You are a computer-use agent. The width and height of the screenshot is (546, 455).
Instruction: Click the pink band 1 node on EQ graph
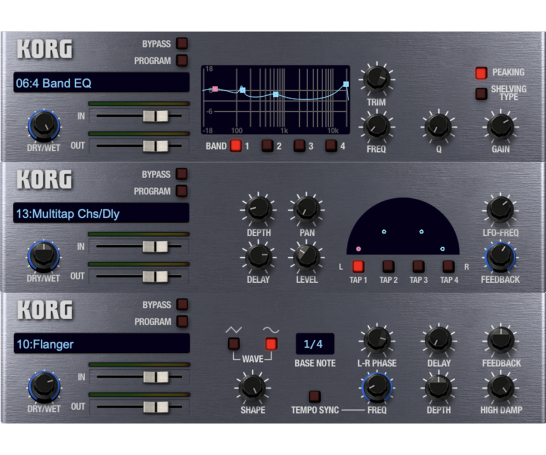tap(215, 89)
